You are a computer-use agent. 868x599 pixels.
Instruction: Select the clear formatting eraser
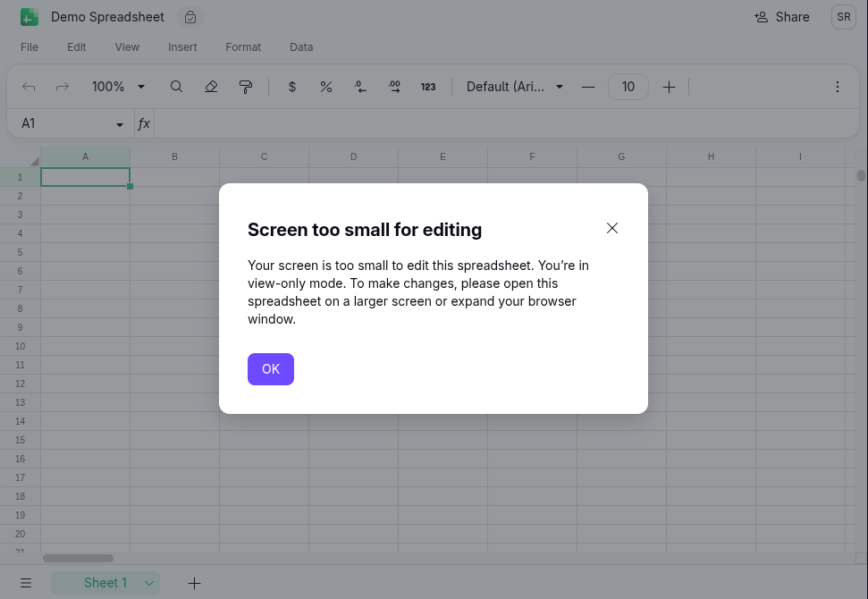pyautogui.click(x=209, y=86)
